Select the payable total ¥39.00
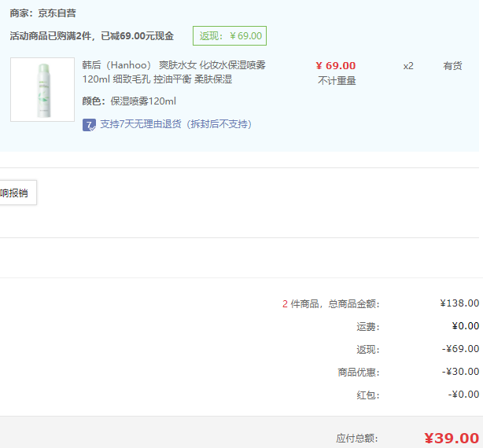 pos(452,438)
